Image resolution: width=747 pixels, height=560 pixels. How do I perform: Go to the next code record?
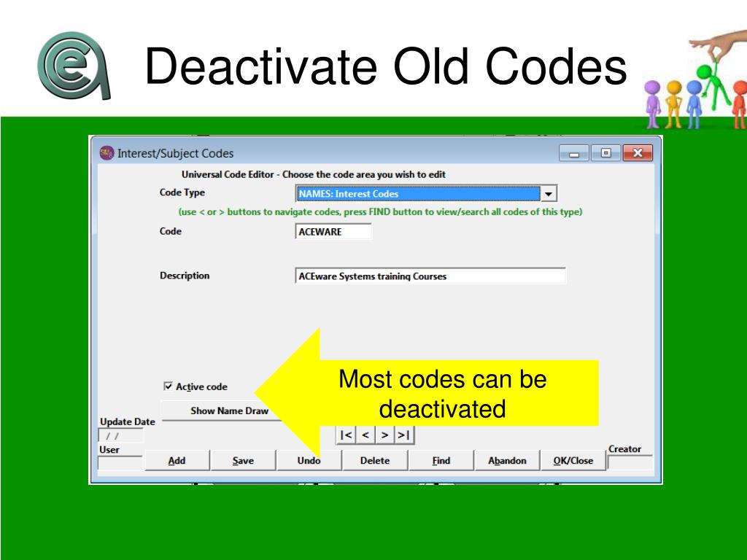point(385,435)
